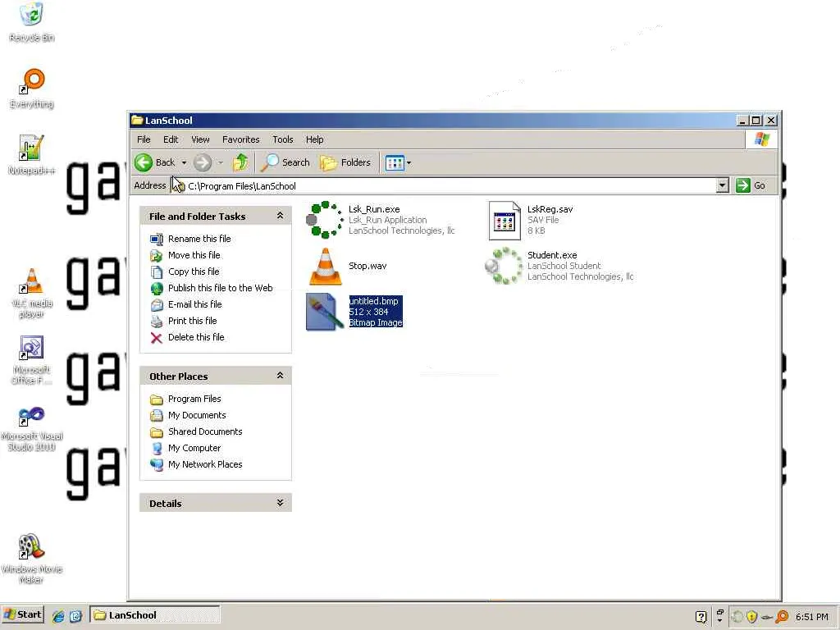Click the untitled.bmp file name
Image resolution: width=840 pixels, height=630 pixels.
click(x=373, y=301)
